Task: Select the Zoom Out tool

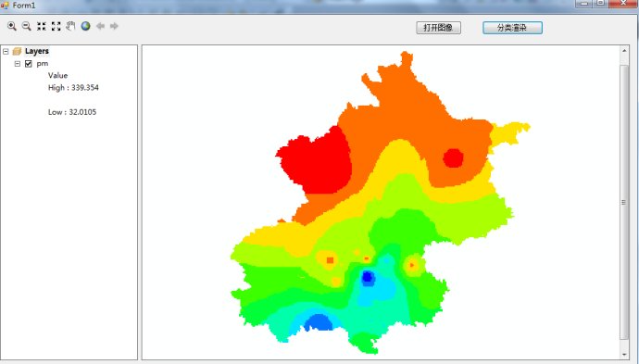Action: (x=27, y=26)
